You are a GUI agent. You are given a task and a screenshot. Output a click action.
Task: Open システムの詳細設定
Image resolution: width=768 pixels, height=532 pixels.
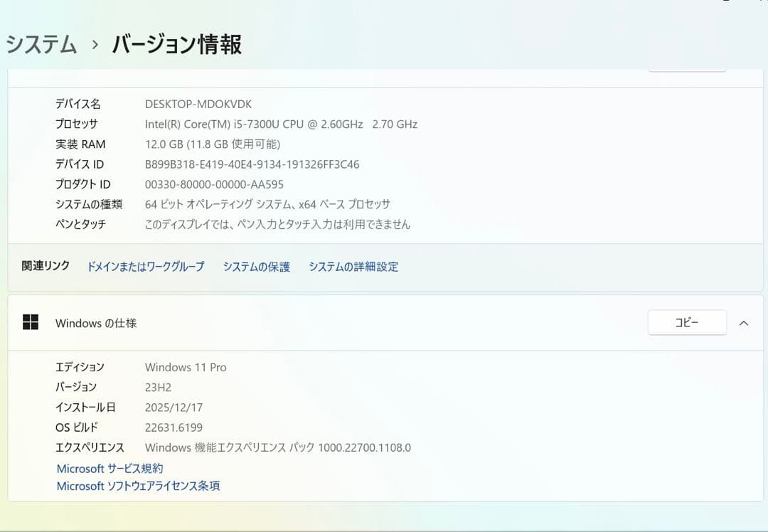[353, 267]
